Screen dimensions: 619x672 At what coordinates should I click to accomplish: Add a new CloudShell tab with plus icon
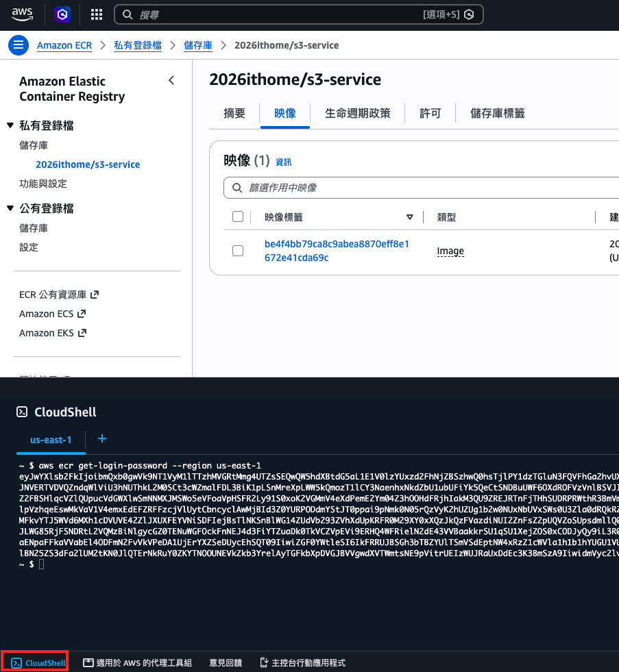point(102,438)
